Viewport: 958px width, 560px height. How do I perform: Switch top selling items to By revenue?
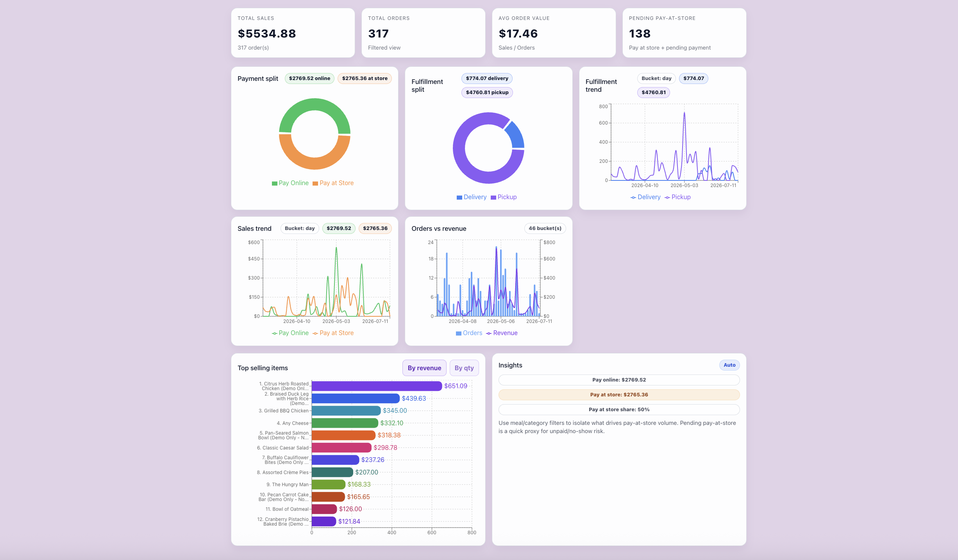[x=424, y=368]
